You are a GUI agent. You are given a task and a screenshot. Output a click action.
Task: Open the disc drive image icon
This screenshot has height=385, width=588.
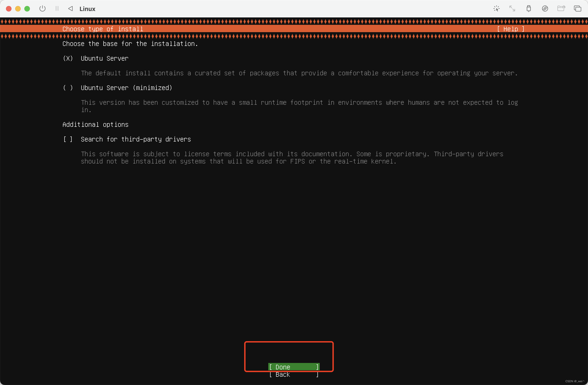click(x=545, y=9)
